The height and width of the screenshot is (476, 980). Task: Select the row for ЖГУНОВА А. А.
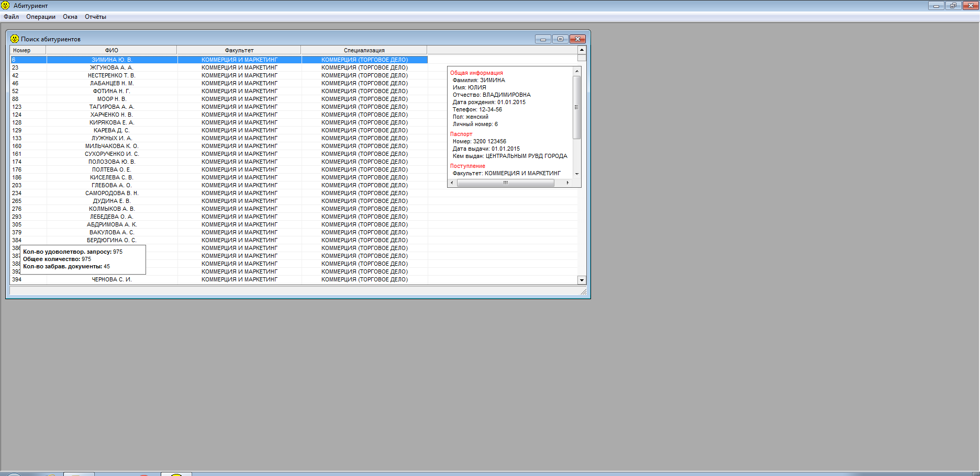tap(112, 67)
